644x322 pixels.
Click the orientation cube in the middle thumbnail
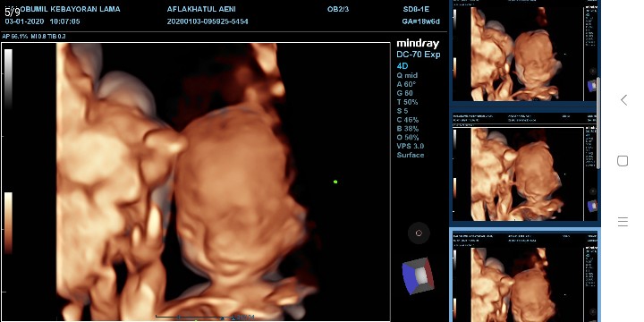(592, 206)
